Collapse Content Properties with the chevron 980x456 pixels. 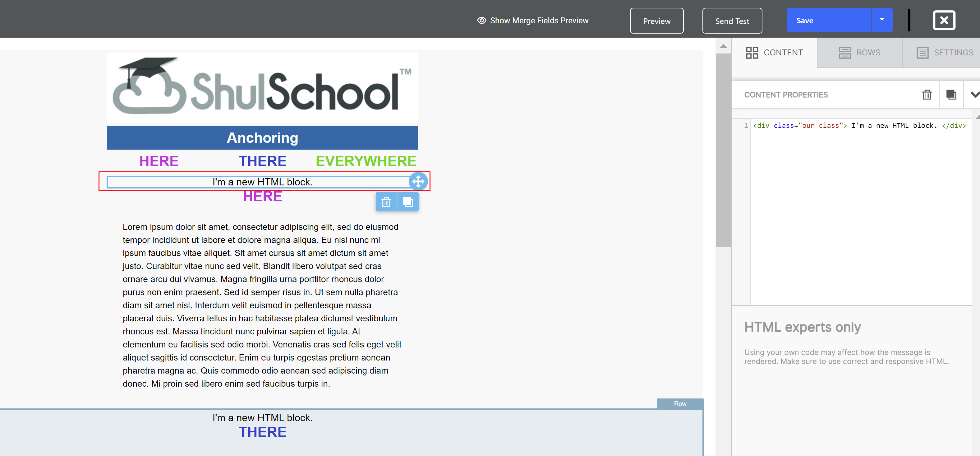[975, 94]
